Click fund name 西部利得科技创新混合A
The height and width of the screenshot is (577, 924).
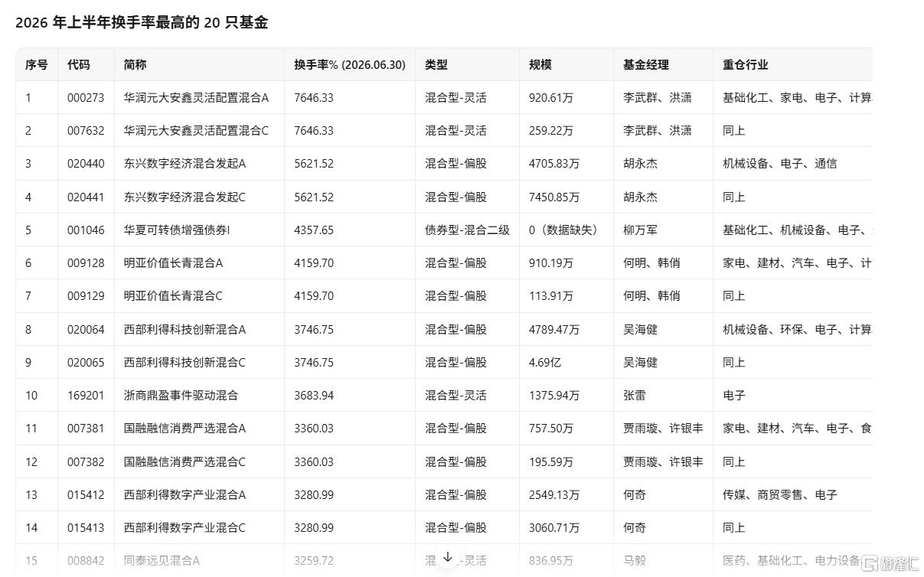[184, 330]
